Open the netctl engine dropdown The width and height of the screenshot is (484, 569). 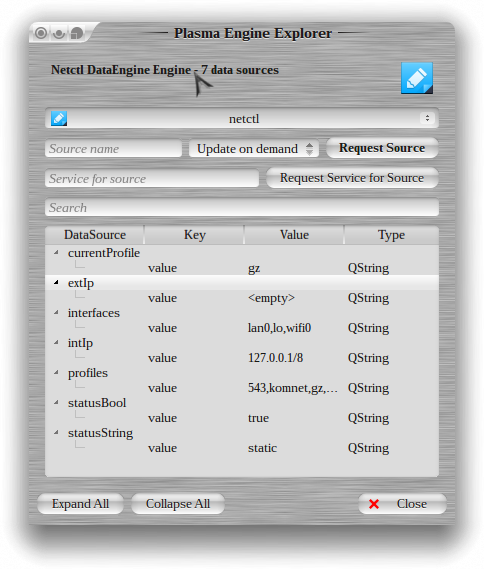pyautogui.click(x=242, y=119)
